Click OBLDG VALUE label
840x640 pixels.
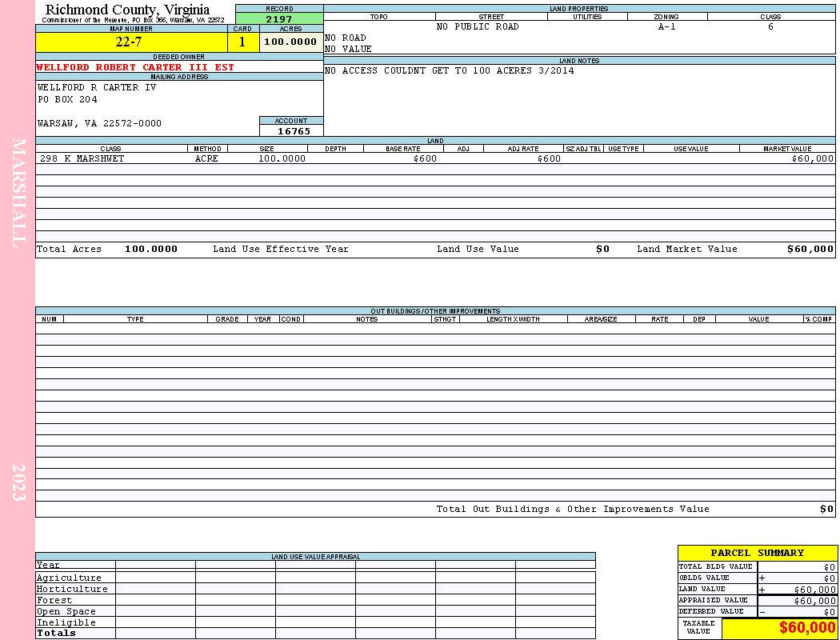pos(704,578)
